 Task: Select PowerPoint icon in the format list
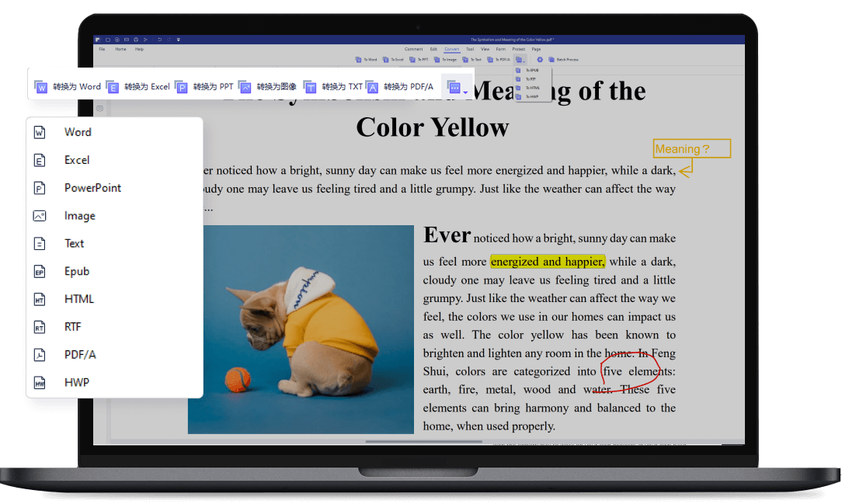coord(40,188)
